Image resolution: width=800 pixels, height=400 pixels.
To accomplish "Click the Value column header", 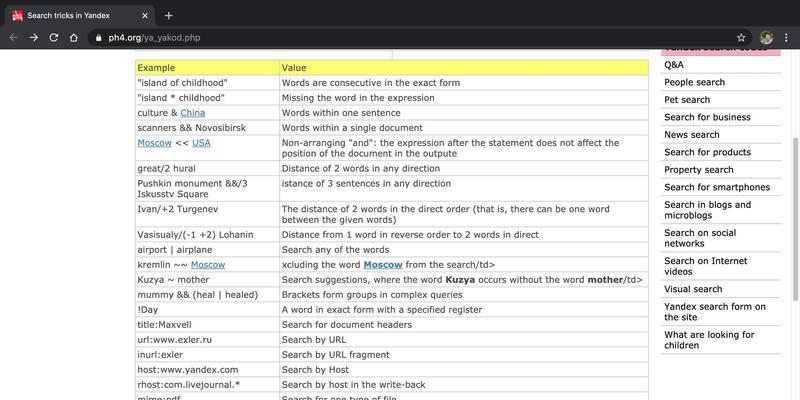I will [464, 68].
